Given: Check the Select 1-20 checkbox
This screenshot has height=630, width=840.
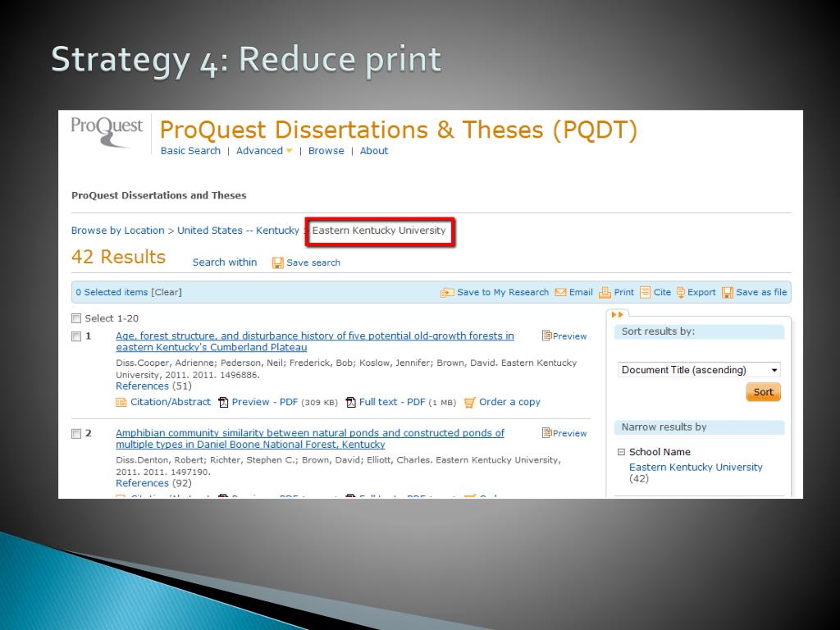Looking at the screenshot, I should pyautogui.click(x=76, y=318).
